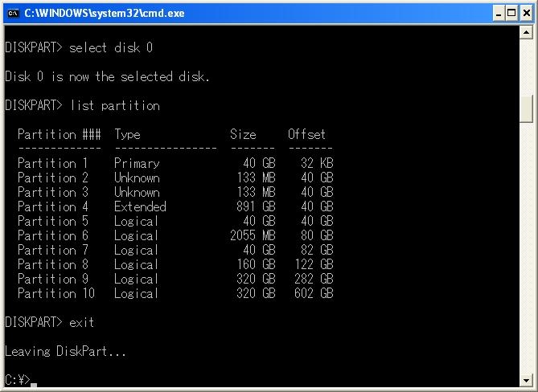Maximize the cmd.exe window

tap(511, 14)
